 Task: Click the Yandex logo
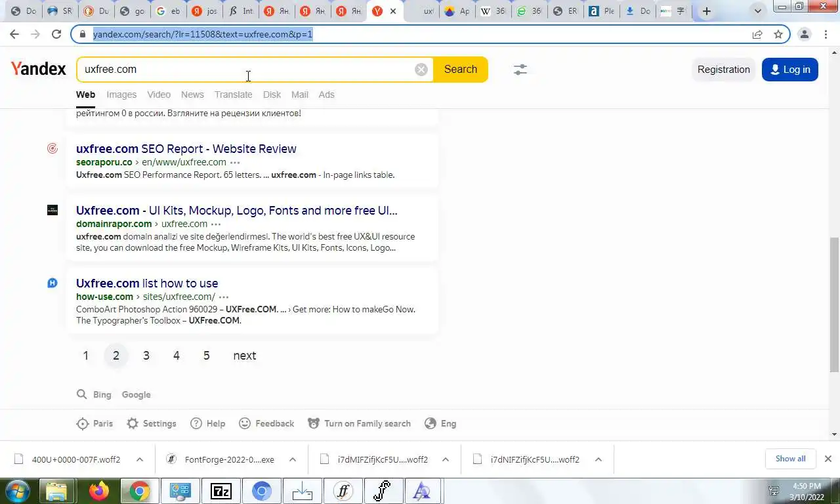click(39, 69)
